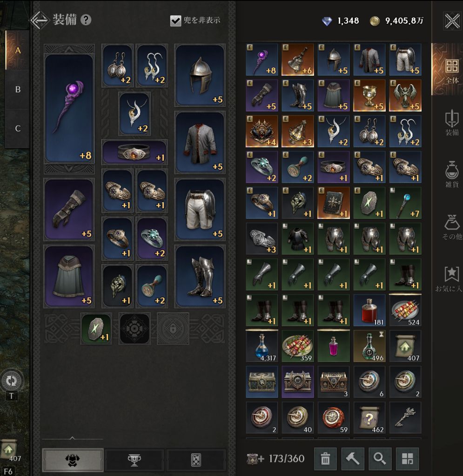Open the hammer crafting tool icon

pyautogui.click(x=352, y=458)
